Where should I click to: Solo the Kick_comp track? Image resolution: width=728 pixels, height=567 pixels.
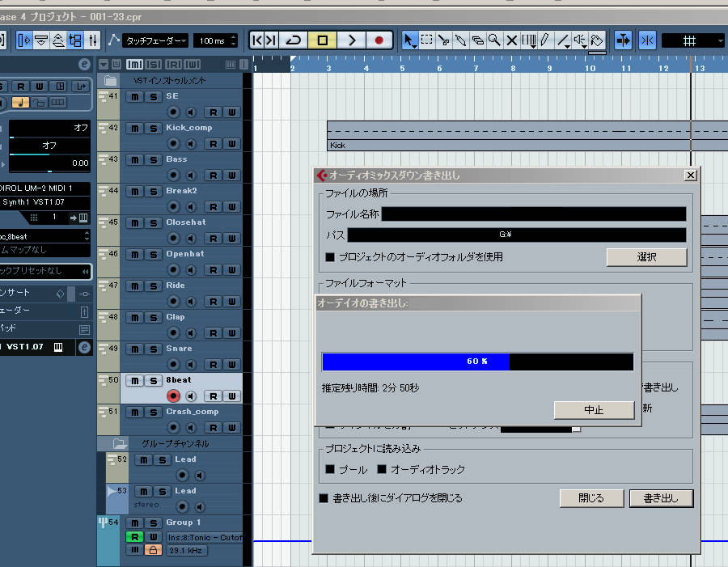153,128
